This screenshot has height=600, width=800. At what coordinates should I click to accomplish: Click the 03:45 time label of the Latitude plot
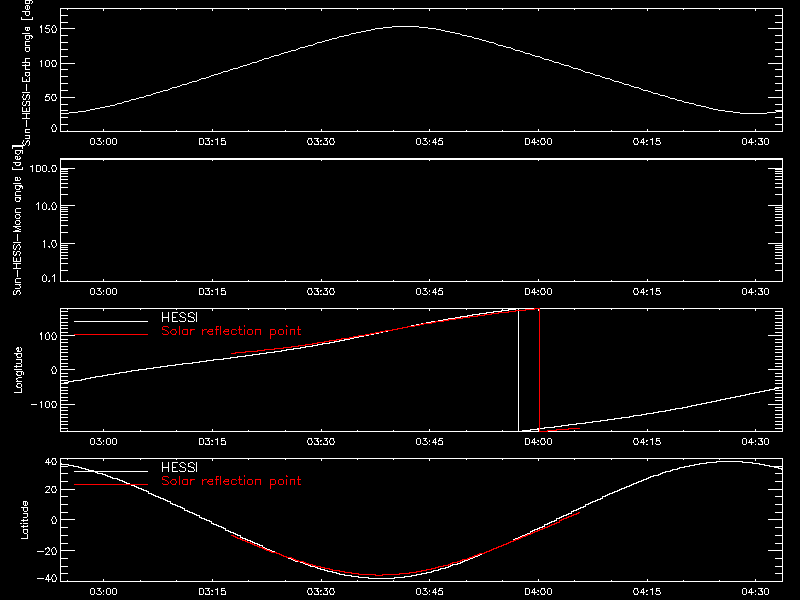coord(430,592)
